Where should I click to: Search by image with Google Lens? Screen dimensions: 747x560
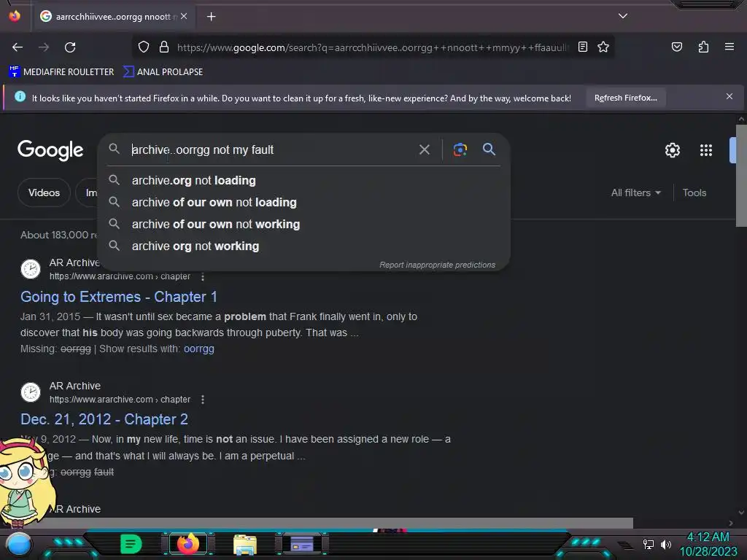460,149
